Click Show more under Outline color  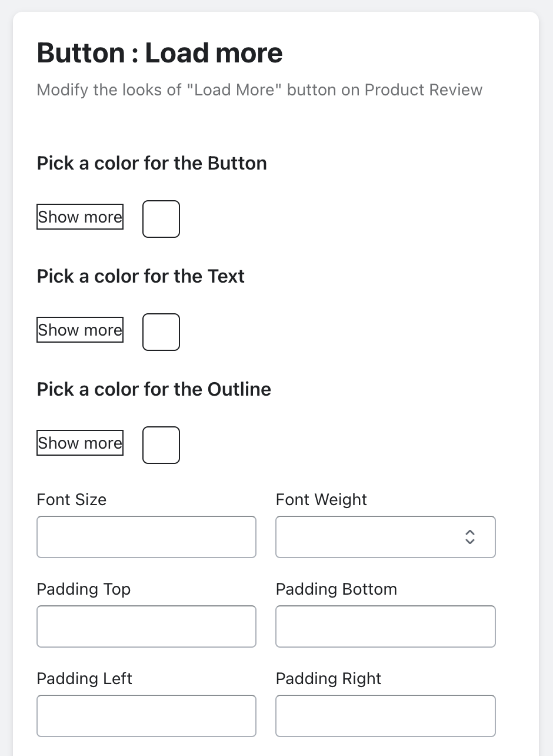pyautogui.click(x=80, y=443)
